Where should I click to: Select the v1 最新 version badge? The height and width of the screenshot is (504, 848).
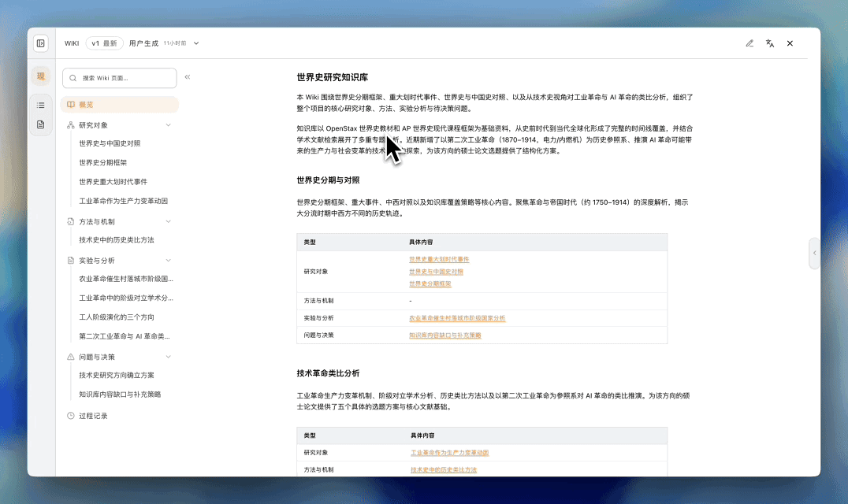pos(104,43)
